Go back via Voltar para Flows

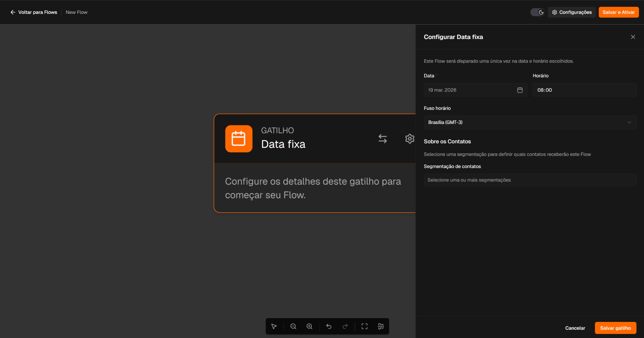[x=34, y=12]
